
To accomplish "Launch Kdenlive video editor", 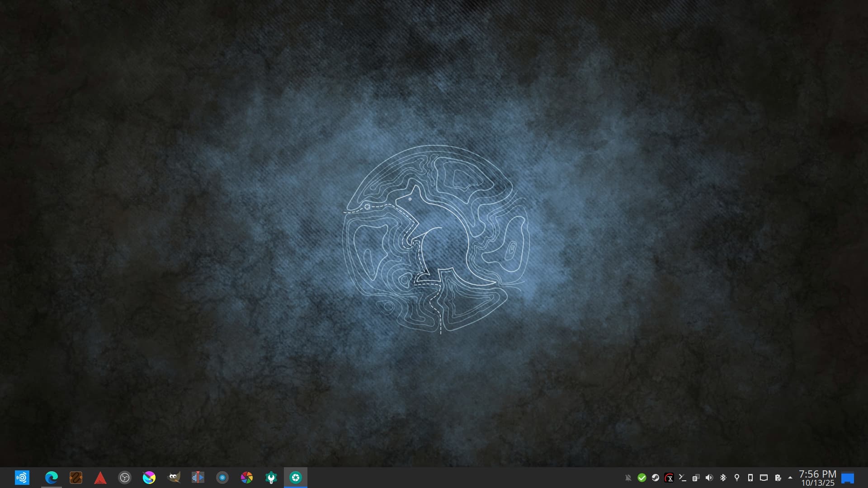I will click(x=198, y=478).
